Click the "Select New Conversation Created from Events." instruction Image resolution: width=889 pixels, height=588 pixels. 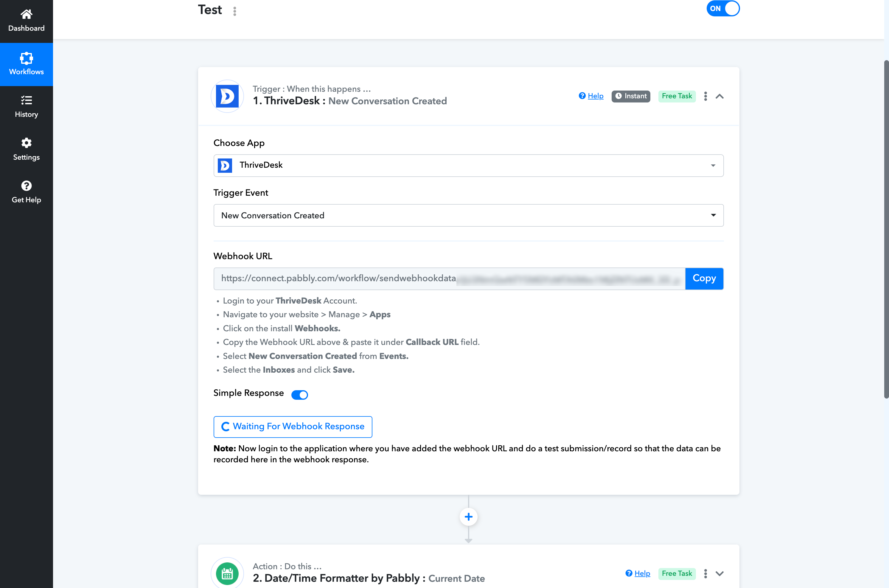tap(316, 356)
